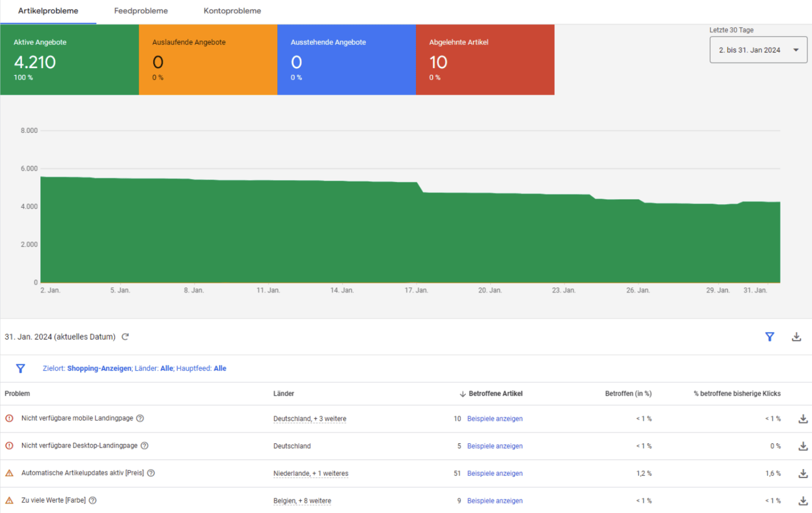Click the error icon before Desktop-Landingpage issue
This screenshot has height=513, width=812.
pyautogui.click(x=9, y=445)
